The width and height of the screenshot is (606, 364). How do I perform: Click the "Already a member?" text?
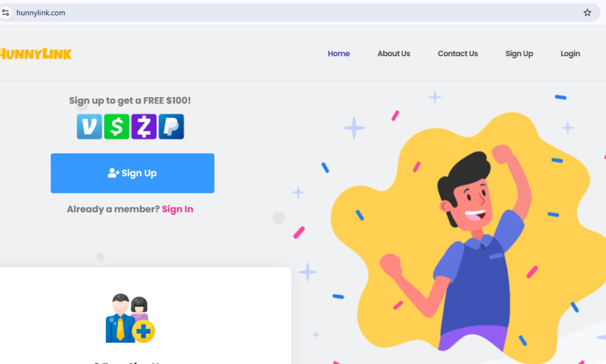113,209
